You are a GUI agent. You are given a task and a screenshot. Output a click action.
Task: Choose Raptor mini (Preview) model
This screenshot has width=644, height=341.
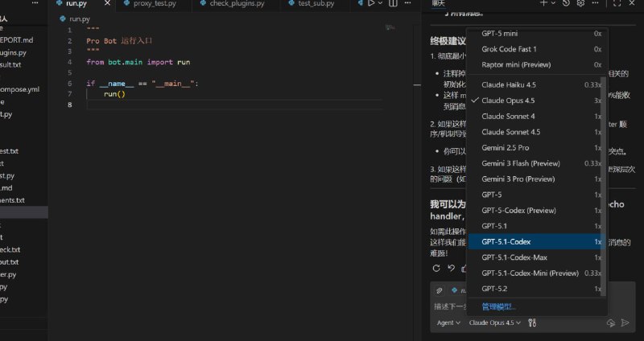537,65
